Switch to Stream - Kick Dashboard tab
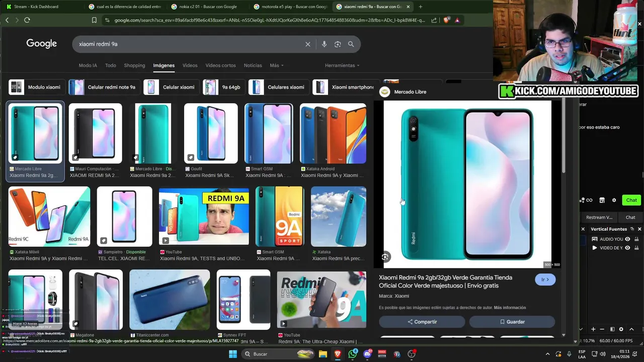The width and height of the screenshot is (644, 362). coord(40,7)
